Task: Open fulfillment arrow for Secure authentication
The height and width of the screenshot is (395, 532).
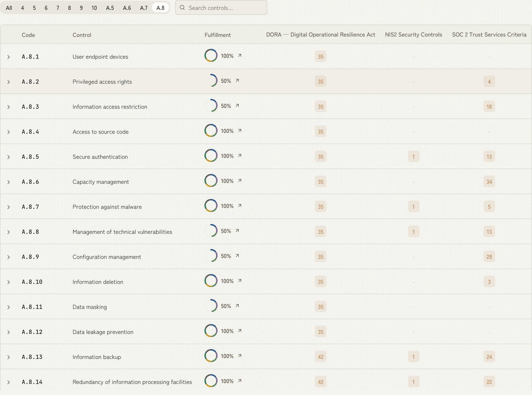Action: (240, 156)
